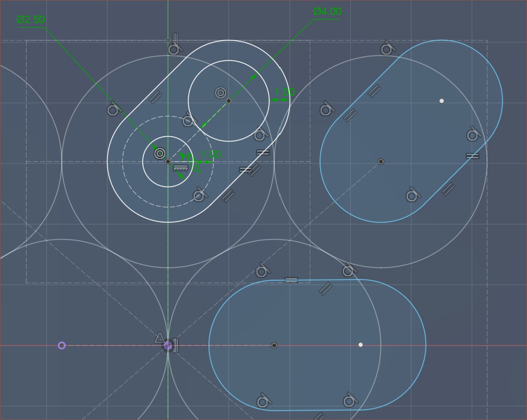Click the white point inside the bottom blue slot
The height and width of the screenshot is (420, 527).
pos(360,345)
